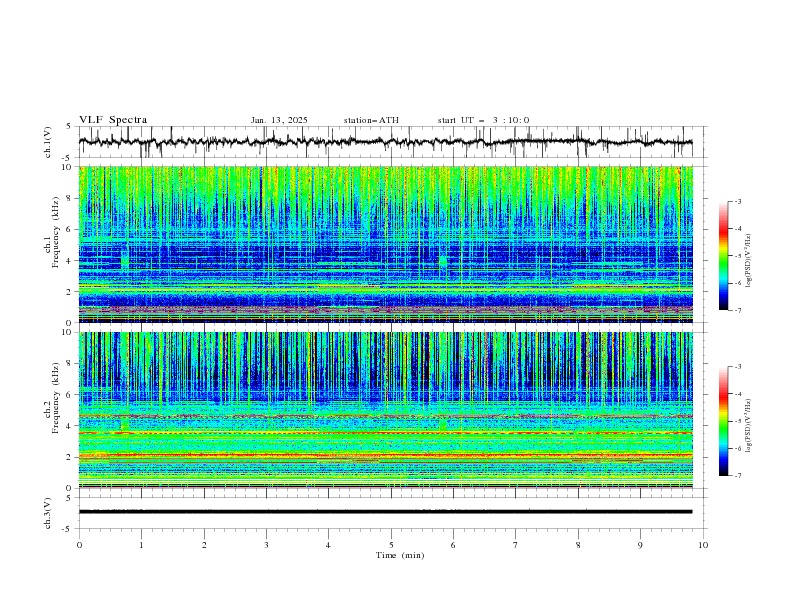This screenshot has height=612, width=792.
Task: Click the '-3' label of the ch.1 colorbar
Action: (737, 201)
